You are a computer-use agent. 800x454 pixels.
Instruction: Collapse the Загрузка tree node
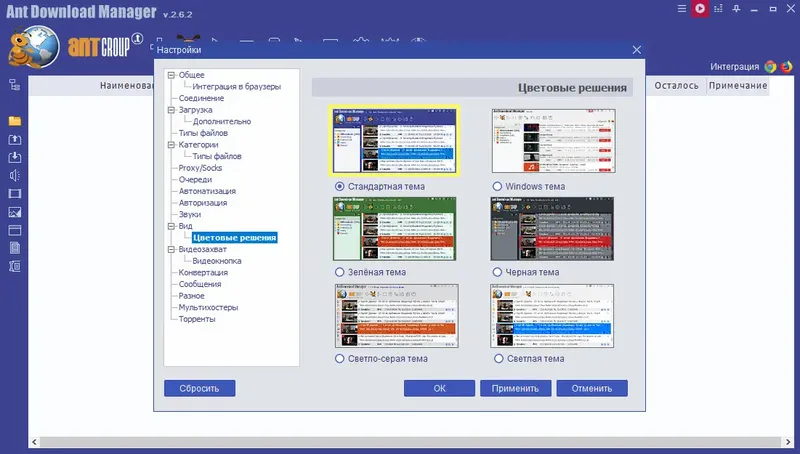click(171, 110)
